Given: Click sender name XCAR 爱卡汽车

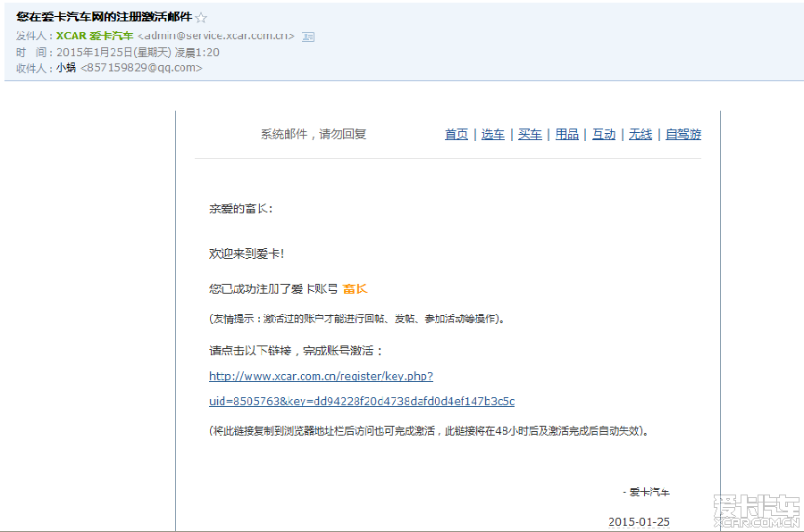Looking at the screenshot, I should 95,36.
